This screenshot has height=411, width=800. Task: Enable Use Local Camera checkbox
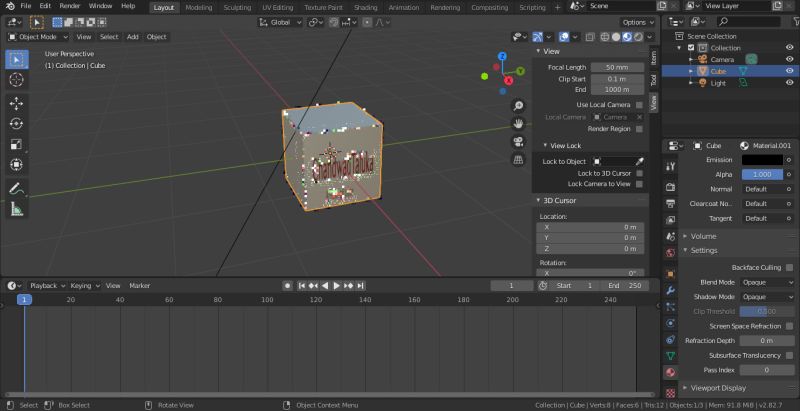[639, 105]
